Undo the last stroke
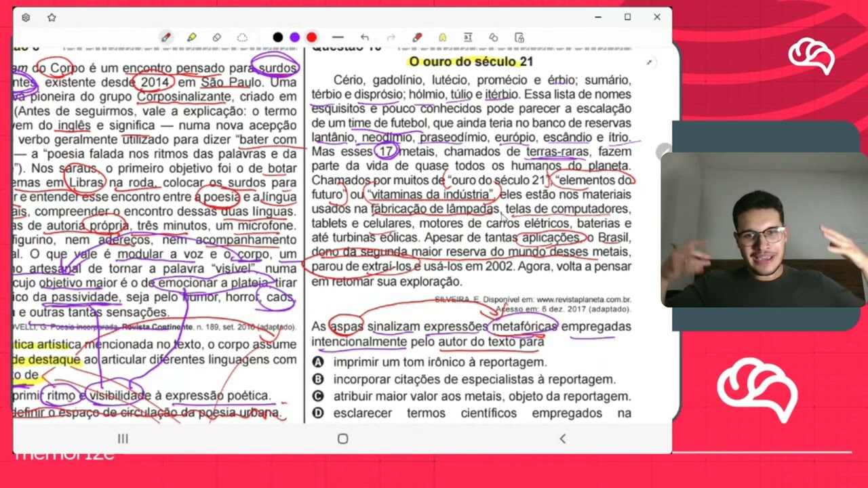868x488 pixels. 365,37
